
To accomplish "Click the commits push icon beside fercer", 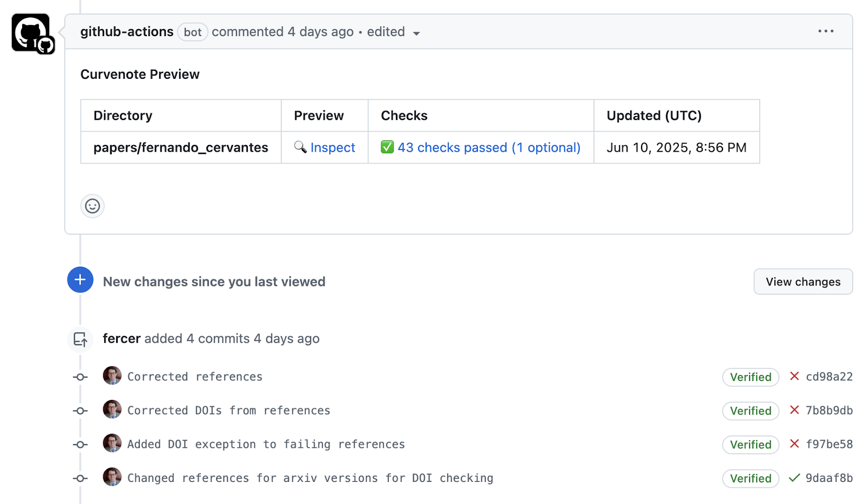I will (80, 339).
